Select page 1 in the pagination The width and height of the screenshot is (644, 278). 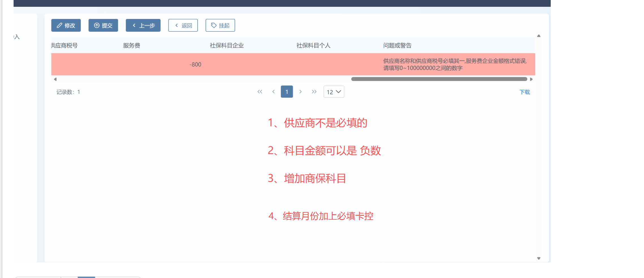click(287, 92)
